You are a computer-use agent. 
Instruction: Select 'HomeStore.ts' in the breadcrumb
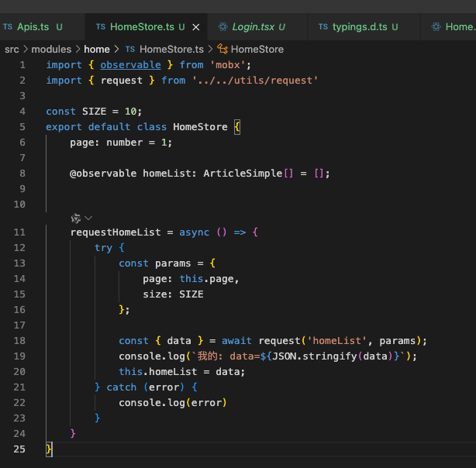tap(171, 49)
